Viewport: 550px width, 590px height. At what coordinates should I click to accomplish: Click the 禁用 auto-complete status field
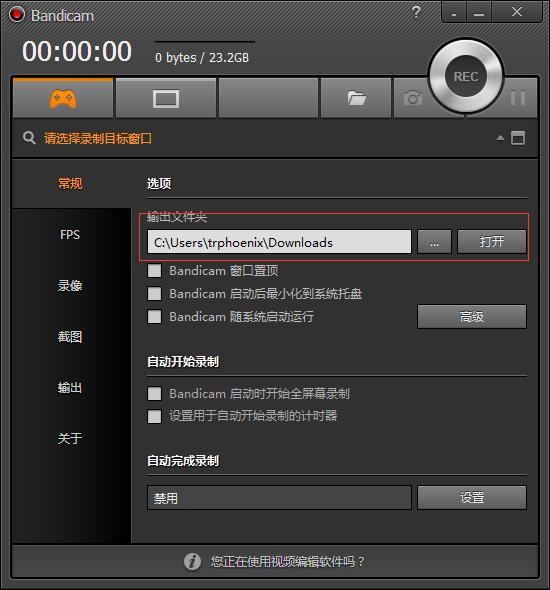point(279,498)
